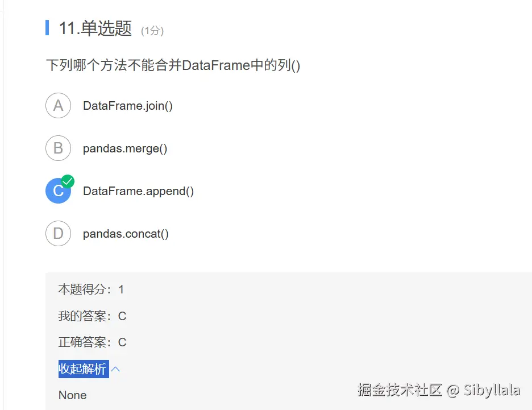Click the 本题得分：1 score line

click(x=91, y=289)
